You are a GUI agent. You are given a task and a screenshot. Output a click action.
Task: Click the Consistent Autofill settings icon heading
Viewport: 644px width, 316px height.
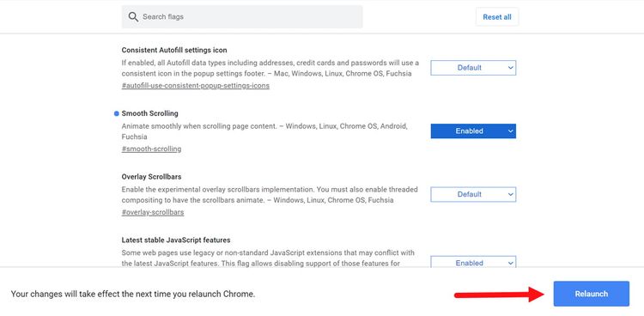coord(174,50)
